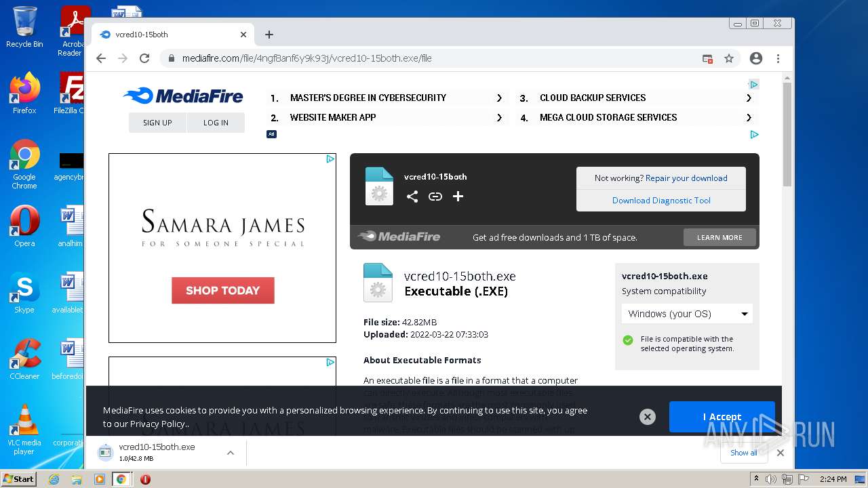Open the Mega Cloud Storage Services ad arrow

[x=749, y=117]
